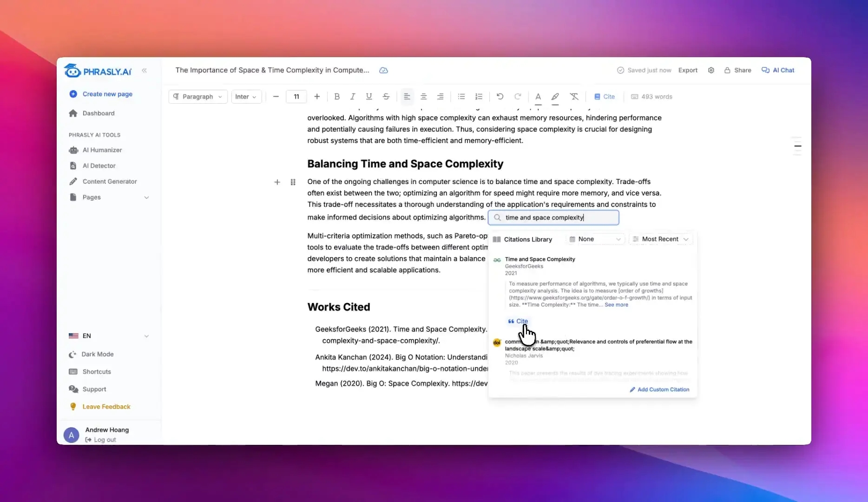Toggle strikethrough formatting
Viewport: 868px width, 502px height.
pos(386,97)
